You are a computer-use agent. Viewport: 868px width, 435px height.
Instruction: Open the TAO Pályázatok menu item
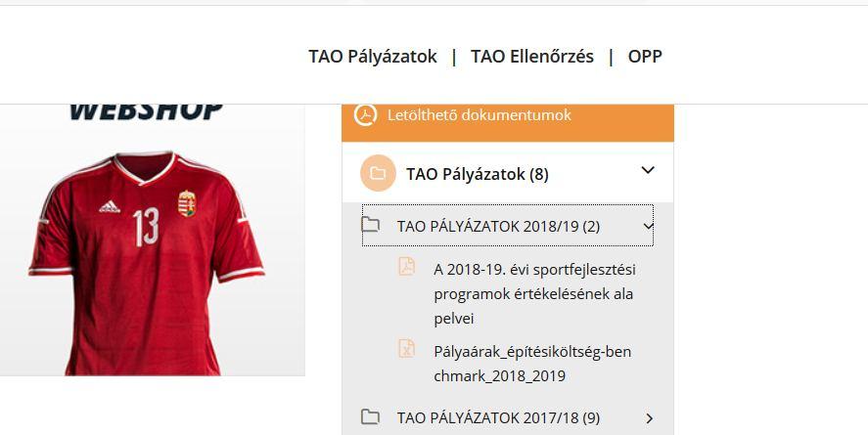pyautogui.click(x=373, y=57)
